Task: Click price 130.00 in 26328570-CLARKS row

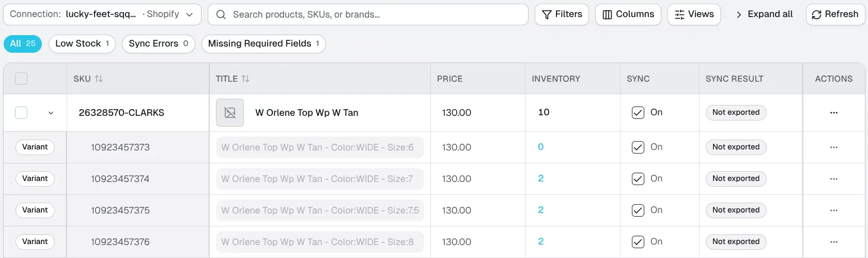Action: click(457, 113)
